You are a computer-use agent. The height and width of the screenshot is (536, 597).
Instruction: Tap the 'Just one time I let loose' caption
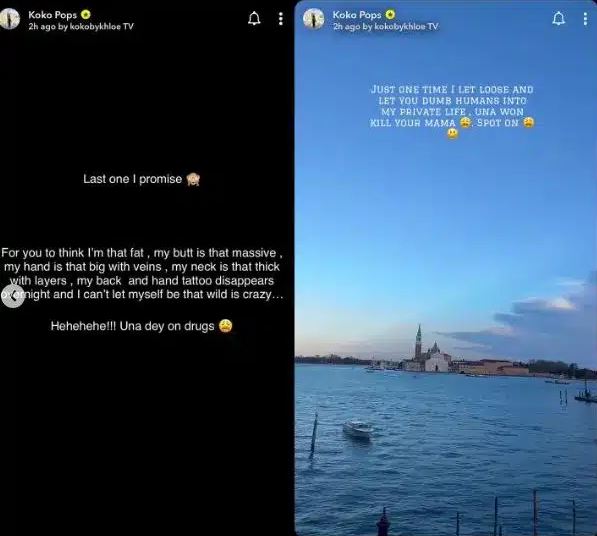click(x=452, y=111)
